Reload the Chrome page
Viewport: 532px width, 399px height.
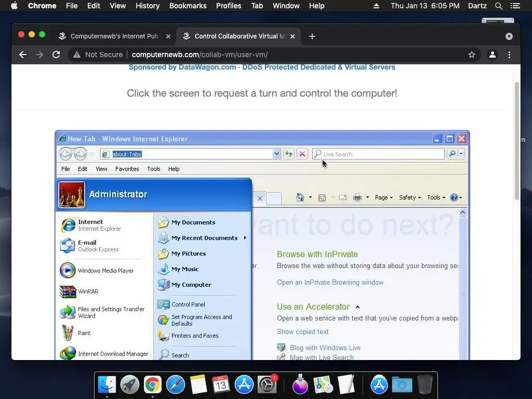click(x=56, y=55)
